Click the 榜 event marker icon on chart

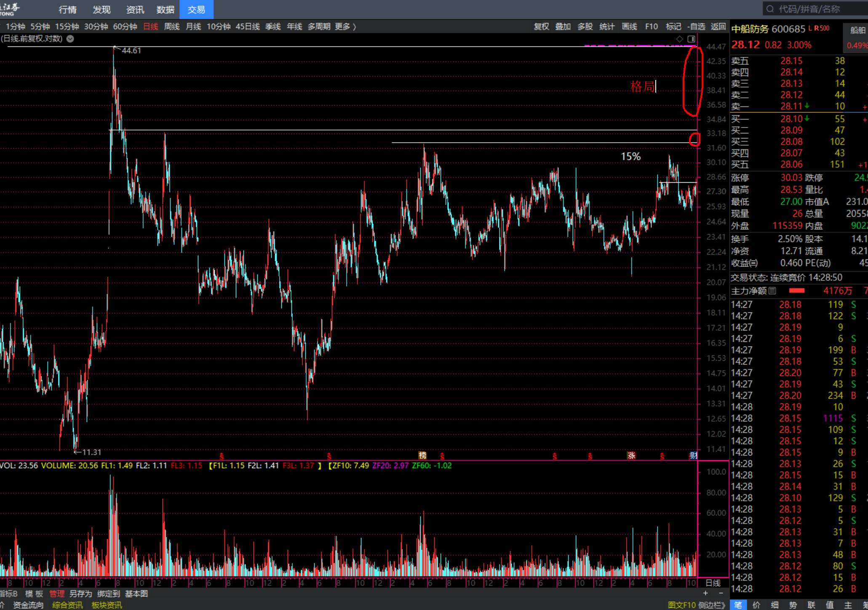(x=422, y=456)
